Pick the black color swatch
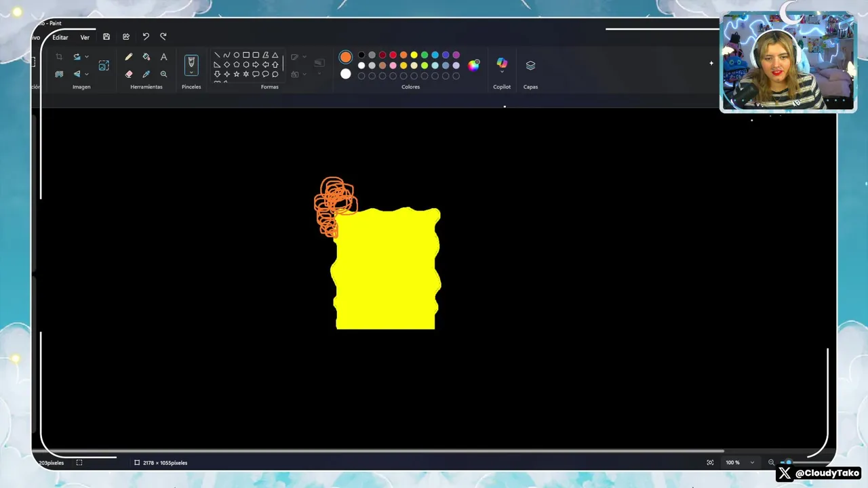 coord(361,55)
